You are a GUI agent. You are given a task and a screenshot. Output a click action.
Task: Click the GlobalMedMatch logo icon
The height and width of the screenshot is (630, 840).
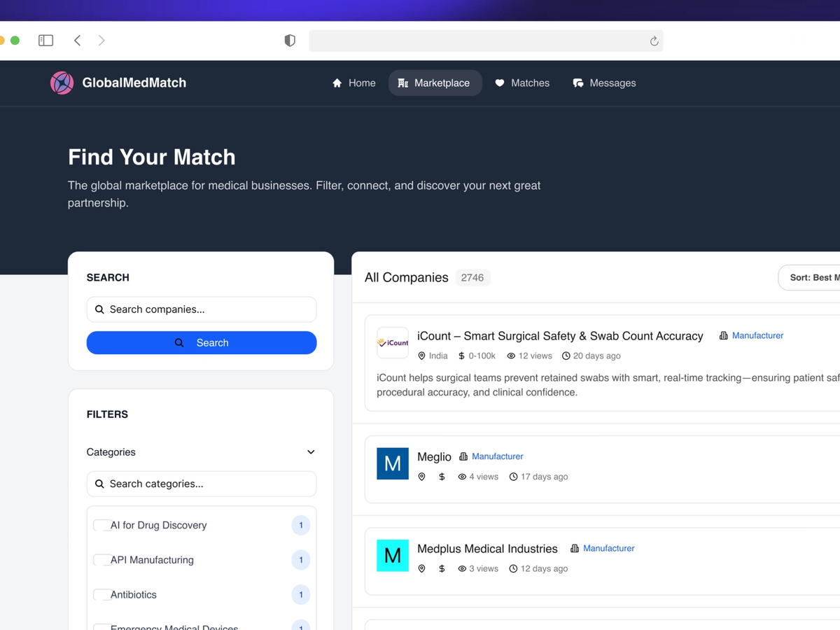pyautogui.click(x=62, y=83)
